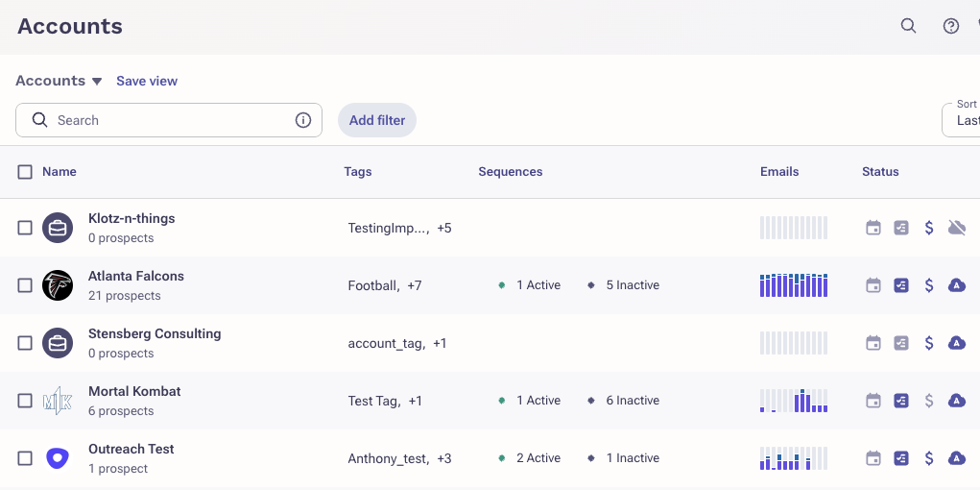The image size is (980, 490).
Task: Click the dollar icon for Mortal Kombat
Action: tap(929, 401)
